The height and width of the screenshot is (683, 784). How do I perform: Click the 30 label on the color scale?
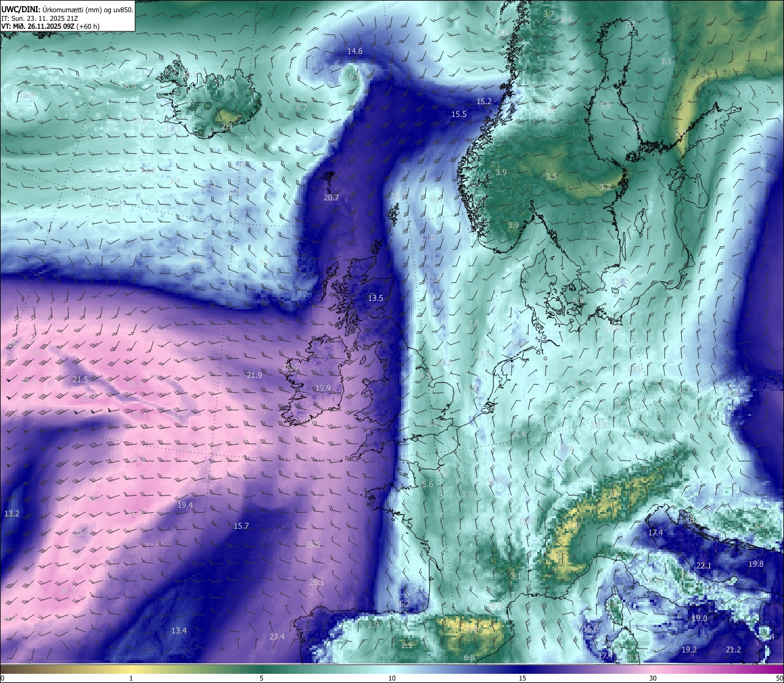[x=653, y=678]
